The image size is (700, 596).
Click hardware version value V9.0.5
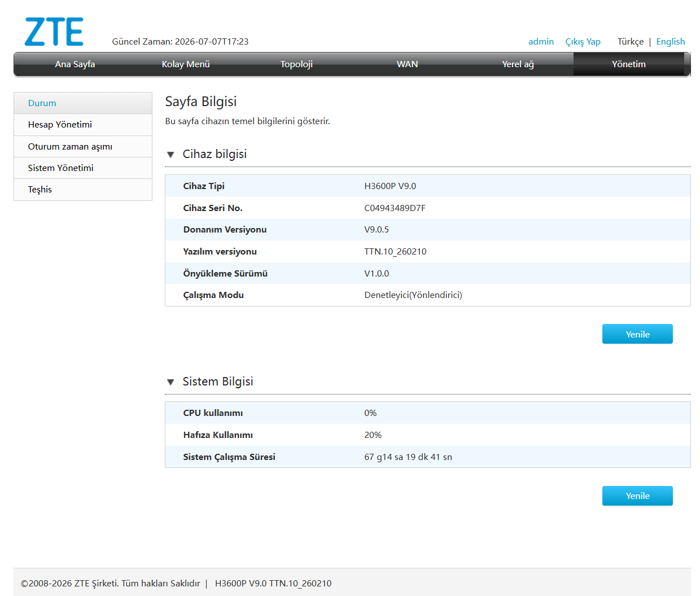[377, 230]
